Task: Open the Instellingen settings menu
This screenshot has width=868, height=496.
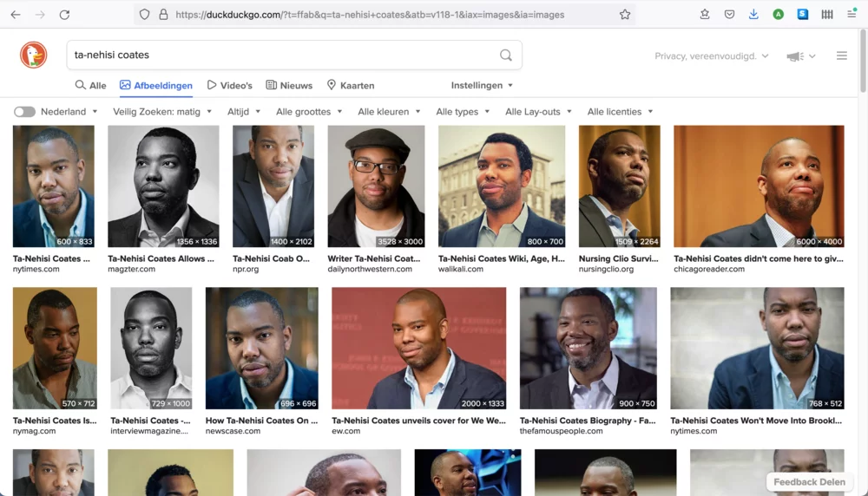Action: 482,85
